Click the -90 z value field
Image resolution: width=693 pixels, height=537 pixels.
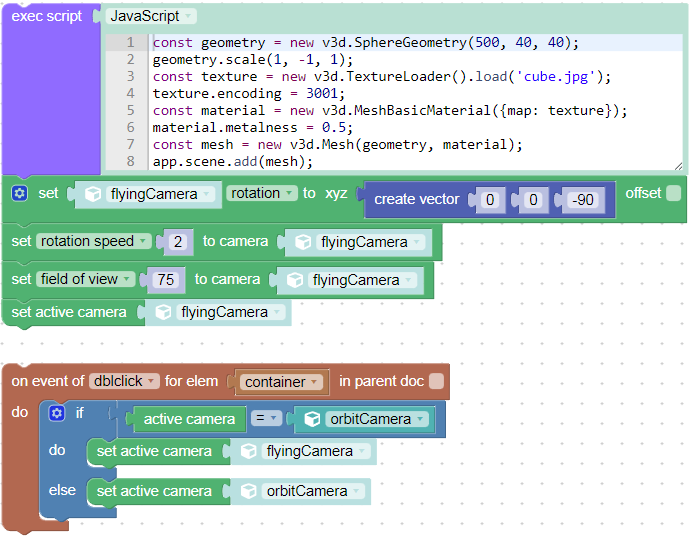click(x=583, y=200)
